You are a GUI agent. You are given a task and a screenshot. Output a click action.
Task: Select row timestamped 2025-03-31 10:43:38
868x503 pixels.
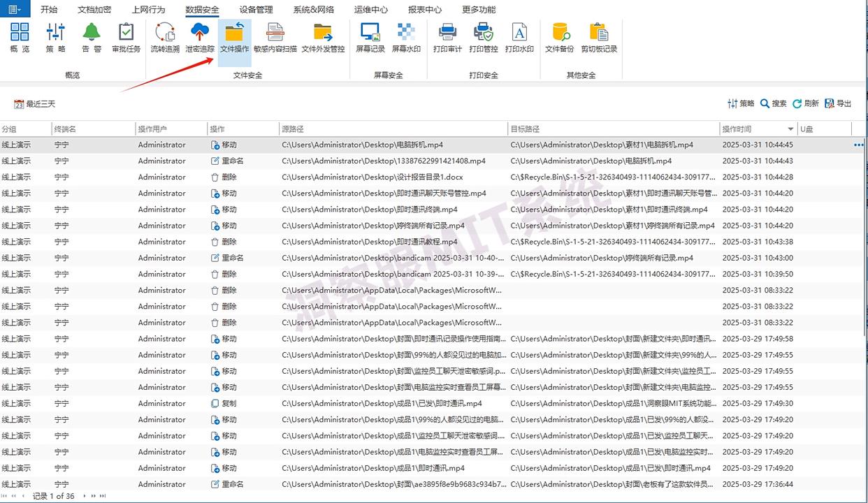tap(433, 242)
